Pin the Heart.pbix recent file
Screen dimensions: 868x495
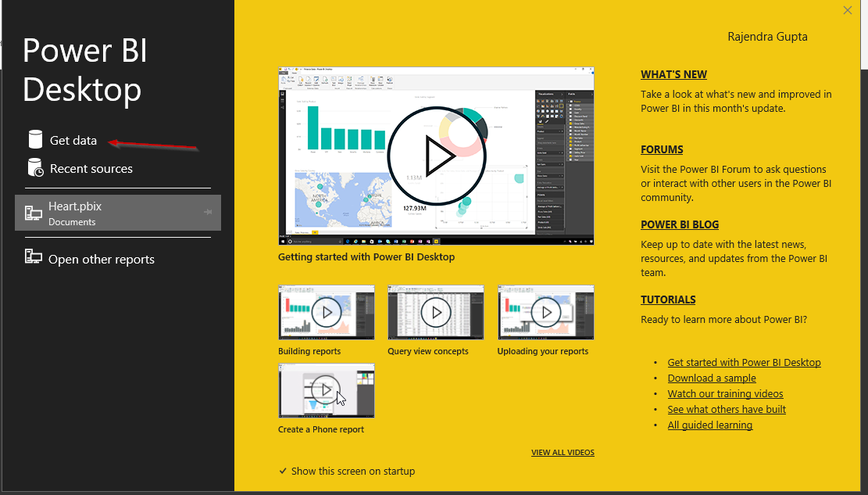[209, 212]
